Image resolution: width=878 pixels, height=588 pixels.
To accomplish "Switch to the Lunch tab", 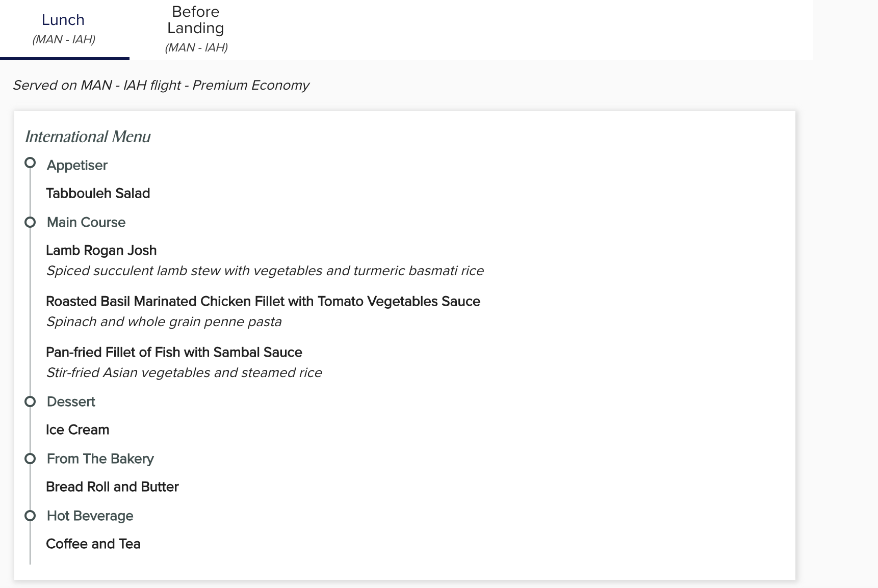I will tap(64, 30).
